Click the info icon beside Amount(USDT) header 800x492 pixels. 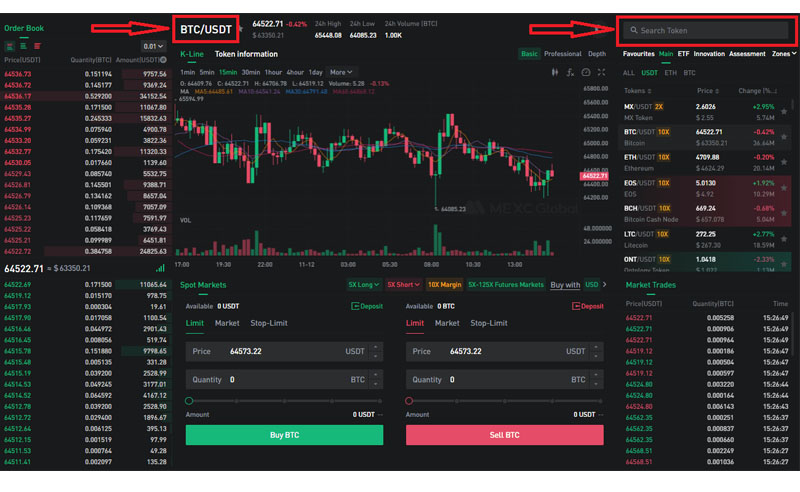coord(163,60)
